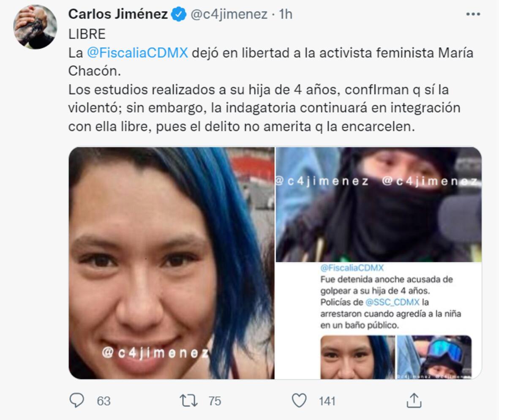Click the blue verified badge
The width and height of the screenshot is (507, 420).
click(x=179, y=14)
